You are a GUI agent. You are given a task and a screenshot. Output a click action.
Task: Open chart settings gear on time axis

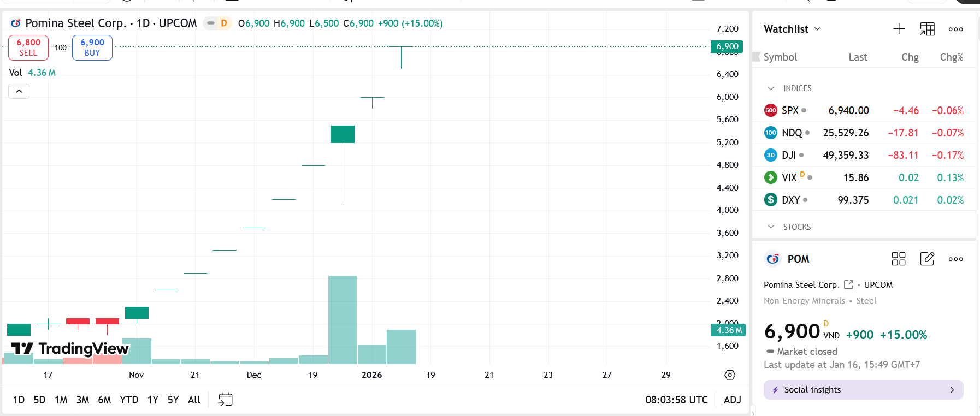[730, 375]
